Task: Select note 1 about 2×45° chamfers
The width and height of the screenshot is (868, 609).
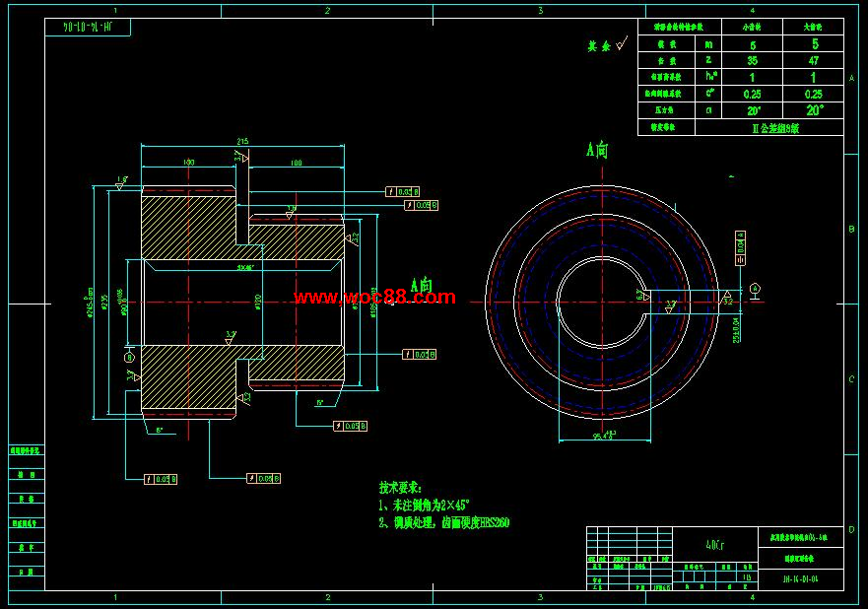Action: [424, 505]
